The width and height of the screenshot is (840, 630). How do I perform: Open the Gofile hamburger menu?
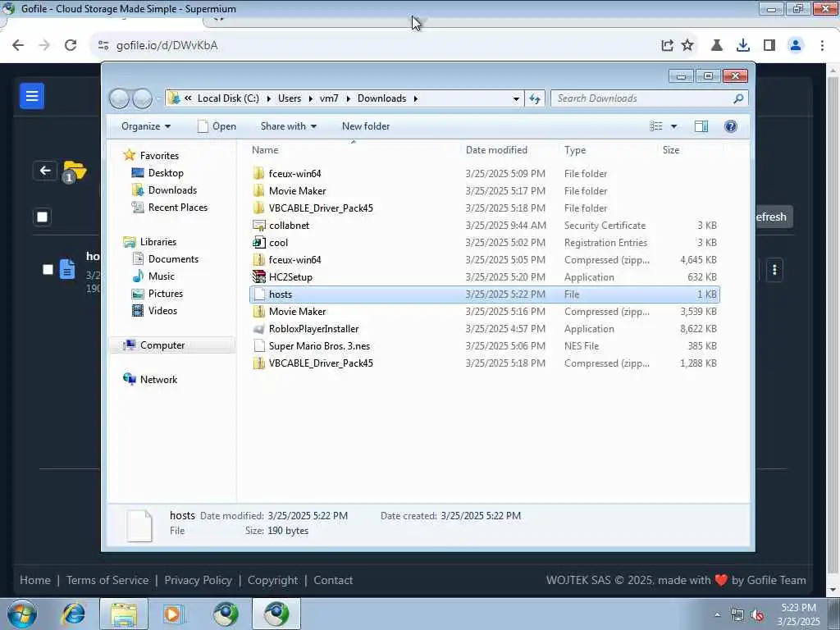click(32, 96)
